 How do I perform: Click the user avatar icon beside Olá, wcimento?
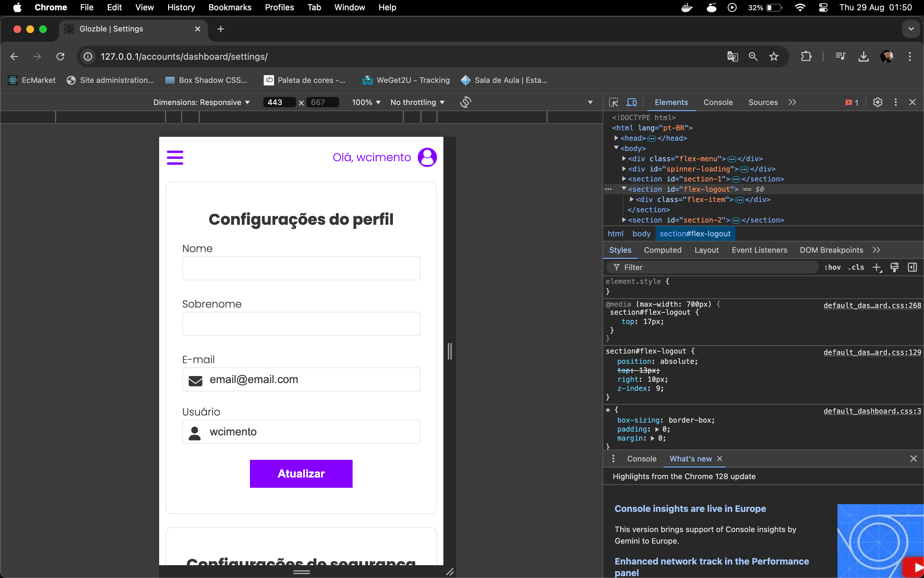coord(427,157)
